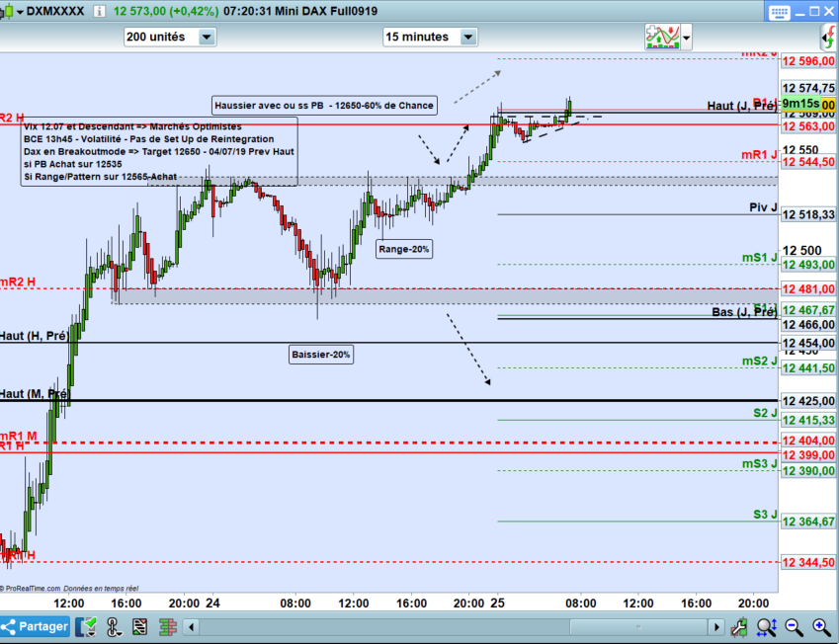Click the 12 563,00 red price label

(808, 126)
